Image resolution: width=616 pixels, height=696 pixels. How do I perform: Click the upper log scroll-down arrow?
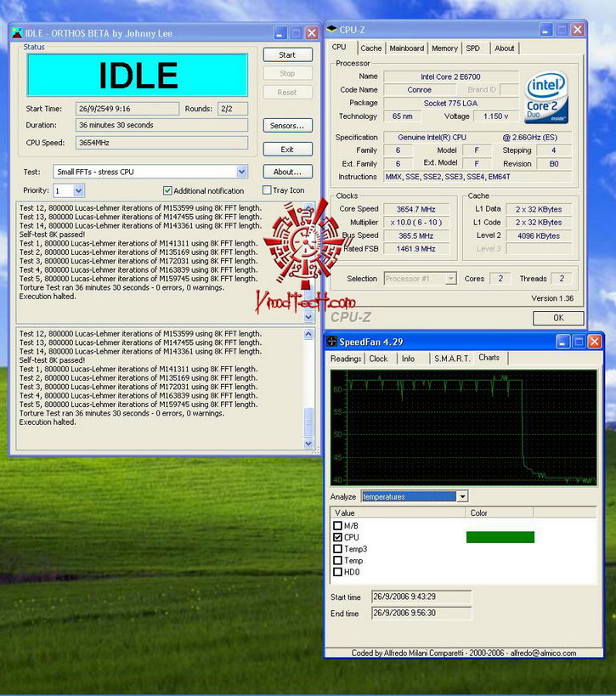coord(308,317)
